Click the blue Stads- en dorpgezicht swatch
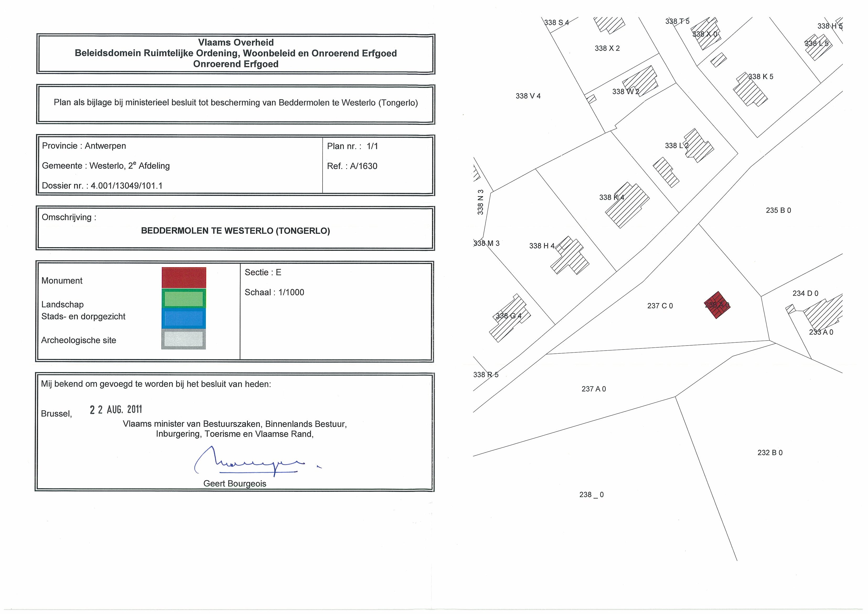Image resolution: width=868 pixels, height=614 pixels. point(184,319)
